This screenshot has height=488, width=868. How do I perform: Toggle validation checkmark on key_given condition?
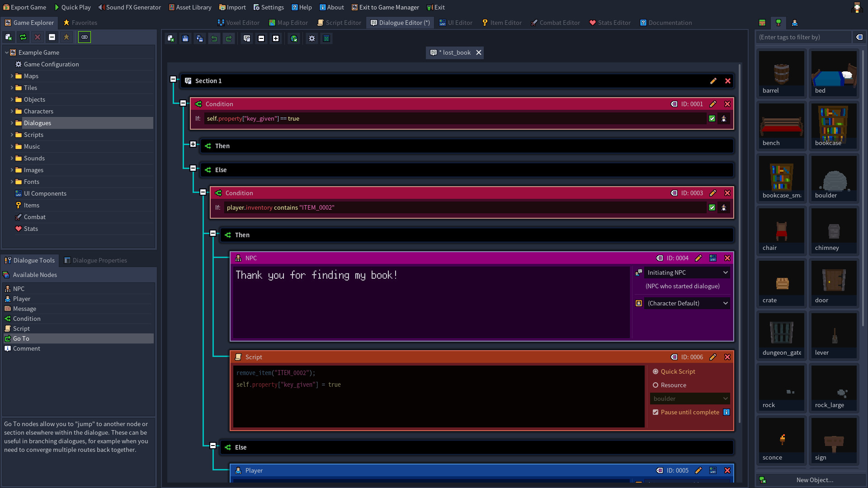[x=712, y=118]
